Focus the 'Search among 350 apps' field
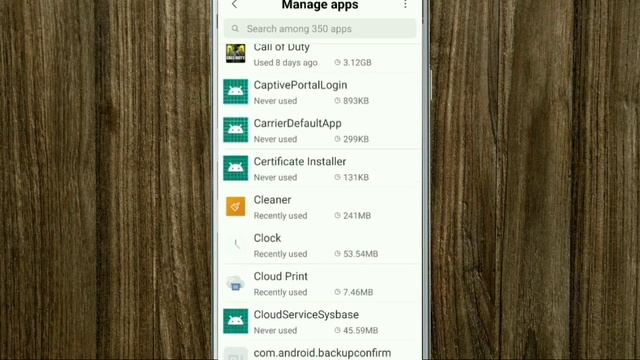The height and width of the screenshot is (360, 640). tap(320, 29)
